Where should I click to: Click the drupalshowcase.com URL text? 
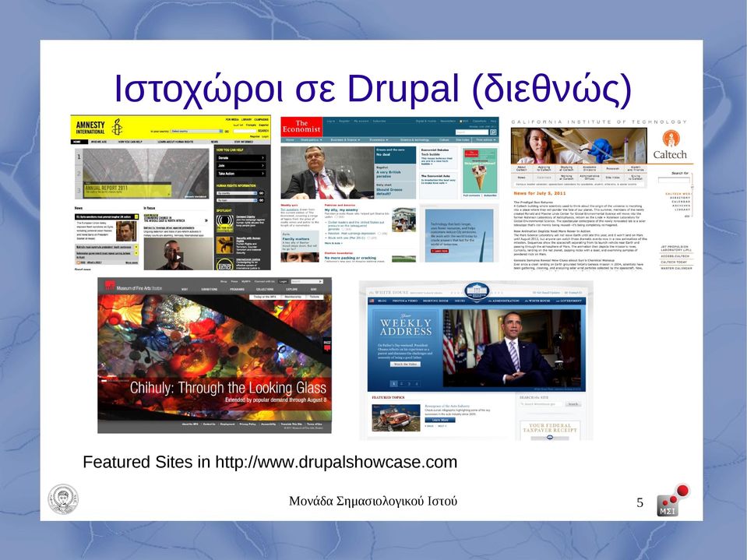337,462
